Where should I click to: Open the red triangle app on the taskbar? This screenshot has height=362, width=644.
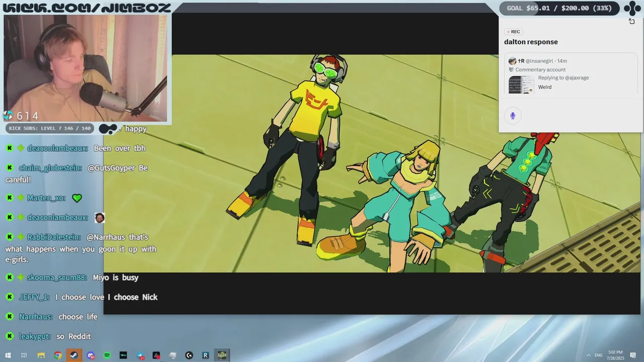click(156, 355)
